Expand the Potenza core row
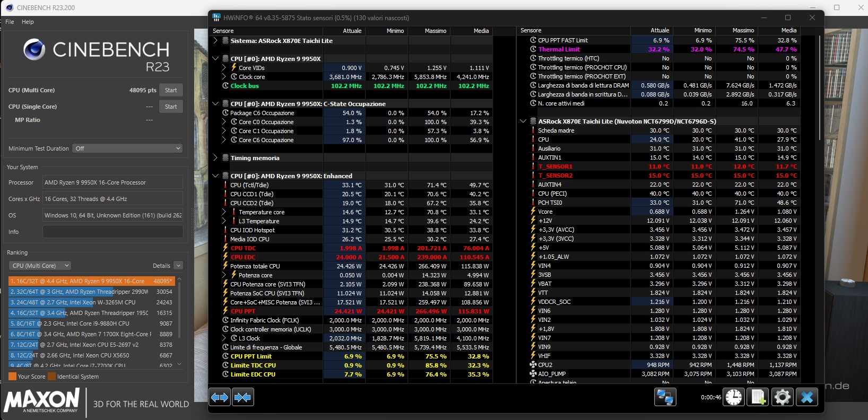 [224, 275]
